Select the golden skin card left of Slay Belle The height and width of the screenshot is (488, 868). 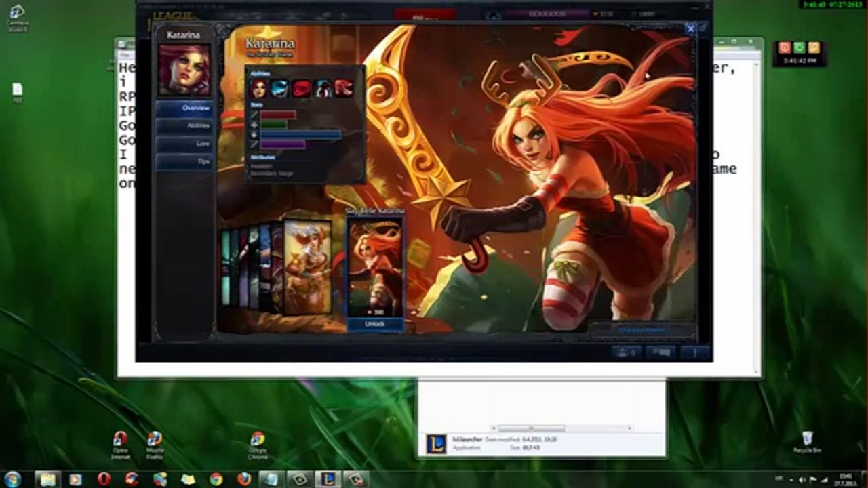point(308,266)
